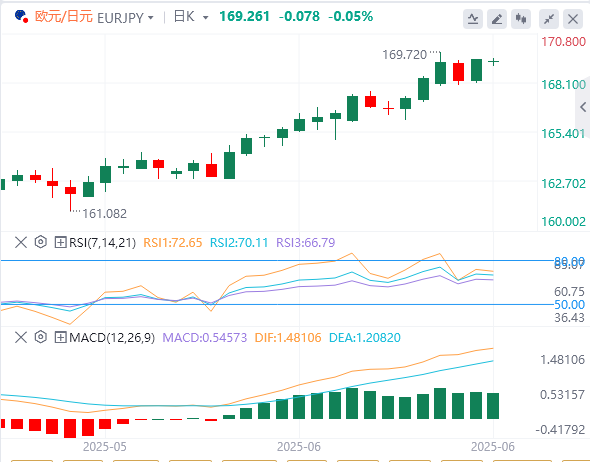Open the EURJPY currency pair dropdown
Screen dimensions: 590x462
coord(126,18)
